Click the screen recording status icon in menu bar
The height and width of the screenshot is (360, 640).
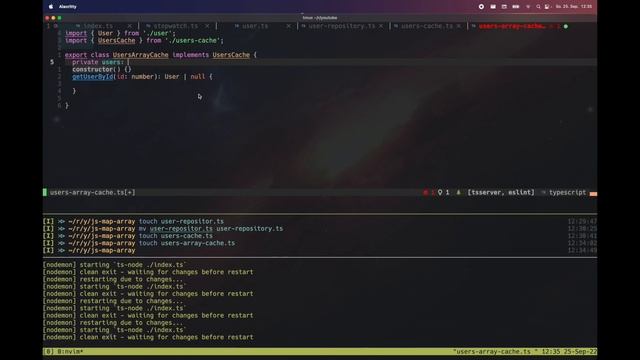click(x=481, y=7)
